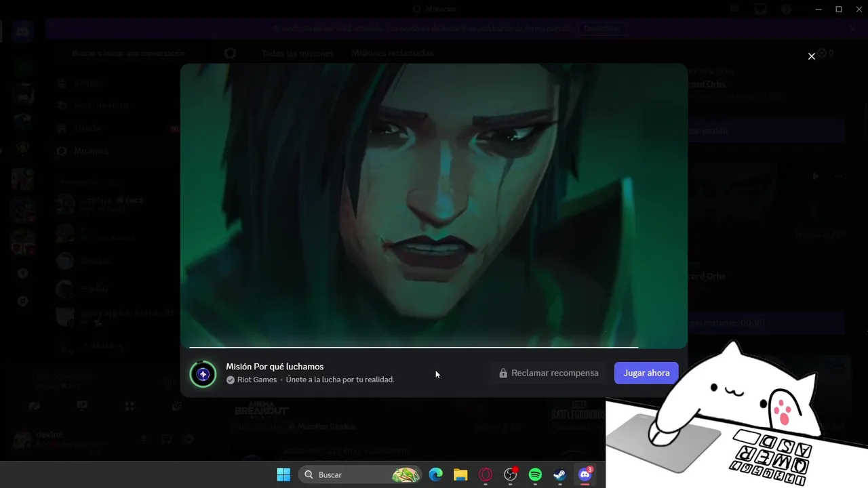The height and width of the screenshot is (488, 868).
Task: Click the Jugar ahora button
Action: 646,373
